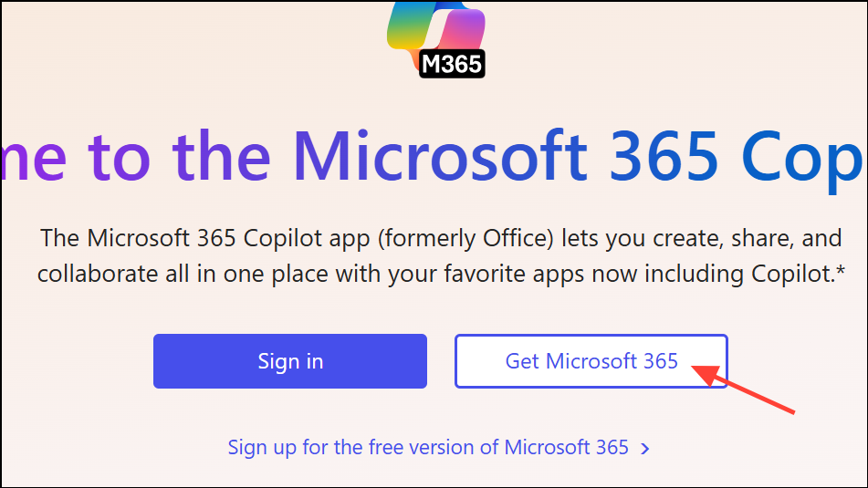Open the Get Microsoft 365 button

click(x=591, y=361)
